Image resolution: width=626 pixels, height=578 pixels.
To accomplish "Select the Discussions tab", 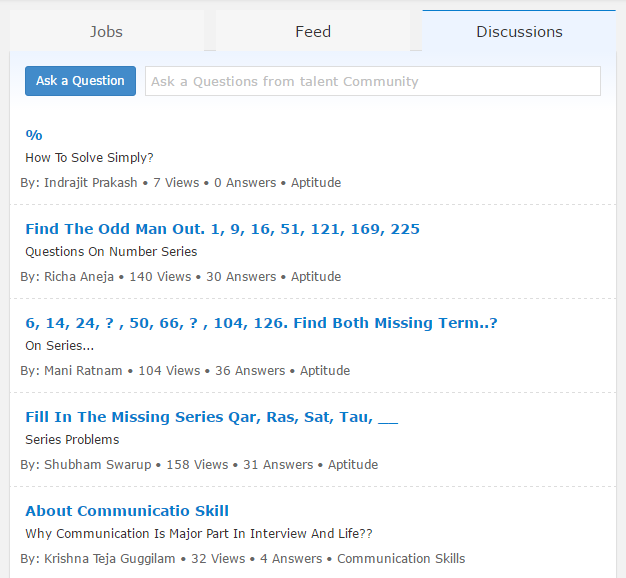I will coord(519,31).
